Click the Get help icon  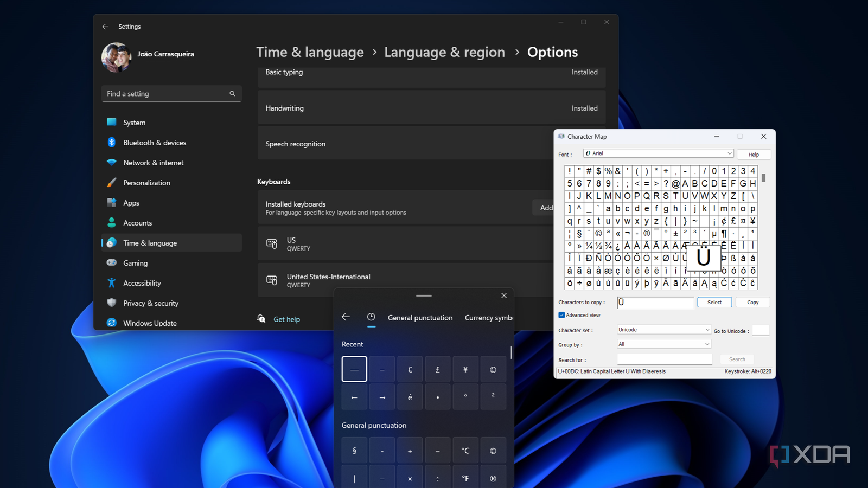tap(261, 319)
